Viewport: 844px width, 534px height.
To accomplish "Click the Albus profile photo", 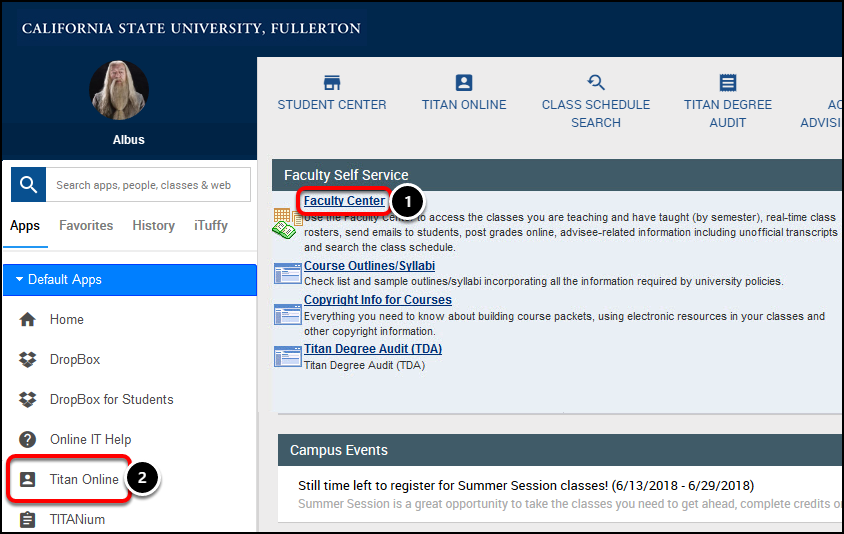I will [x=118, y=90].
